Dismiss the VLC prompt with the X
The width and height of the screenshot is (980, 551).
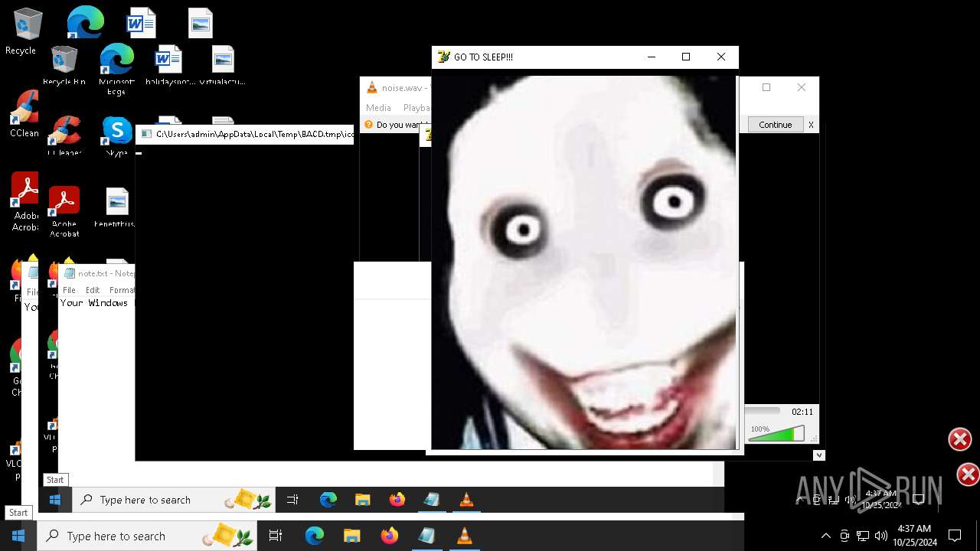[x=811, y=125]
